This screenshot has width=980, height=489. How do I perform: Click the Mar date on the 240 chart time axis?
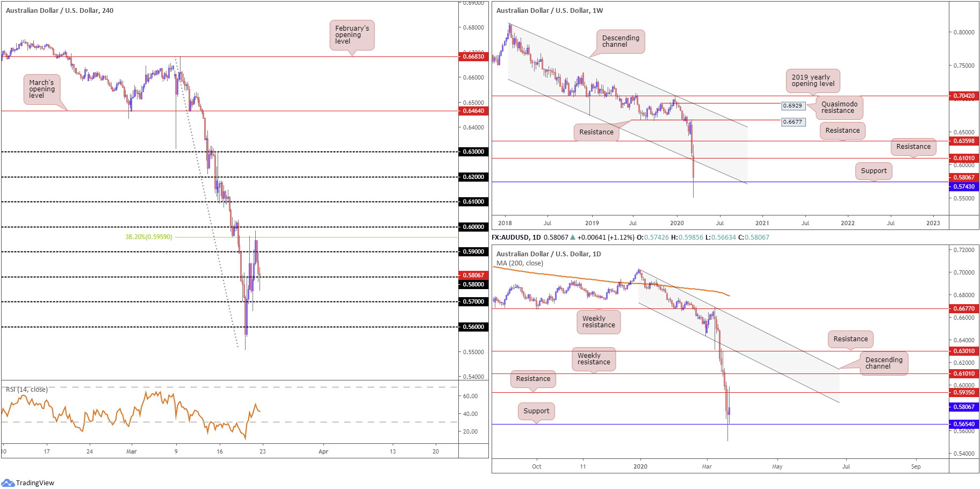click(x=132, y=451)
